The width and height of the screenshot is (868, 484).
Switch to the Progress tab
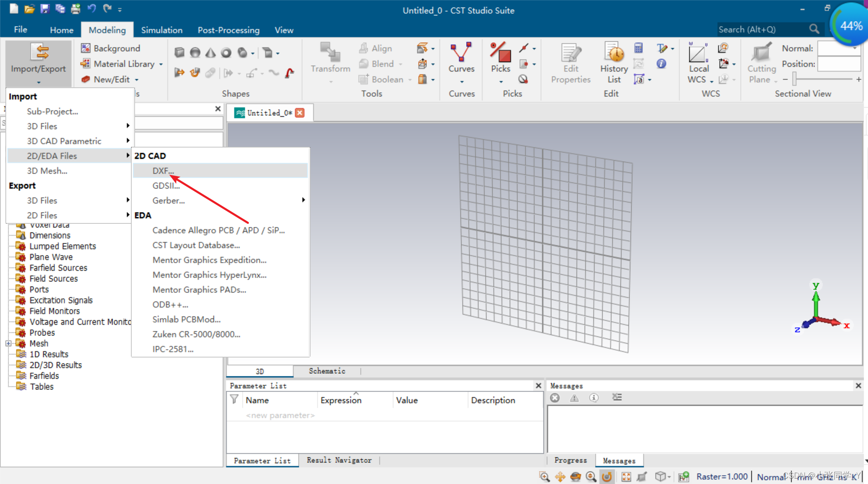(571, 460)
